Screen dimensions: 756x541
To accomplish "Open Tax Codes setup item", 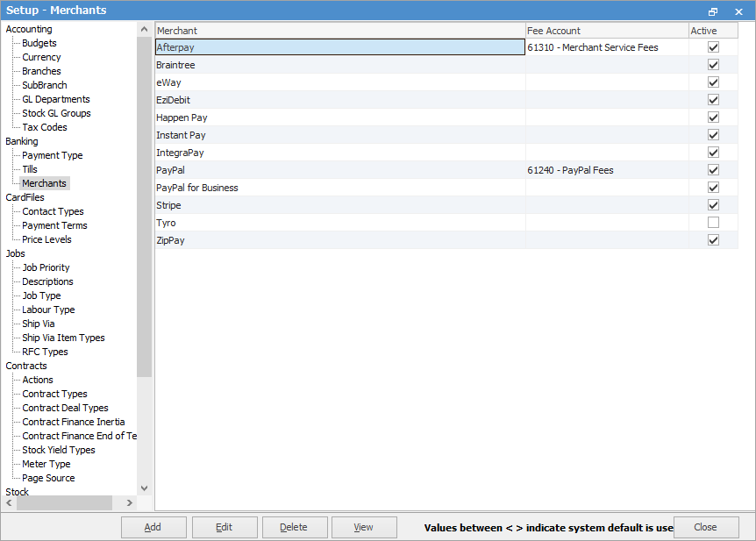I will click(x=45, y=127).
